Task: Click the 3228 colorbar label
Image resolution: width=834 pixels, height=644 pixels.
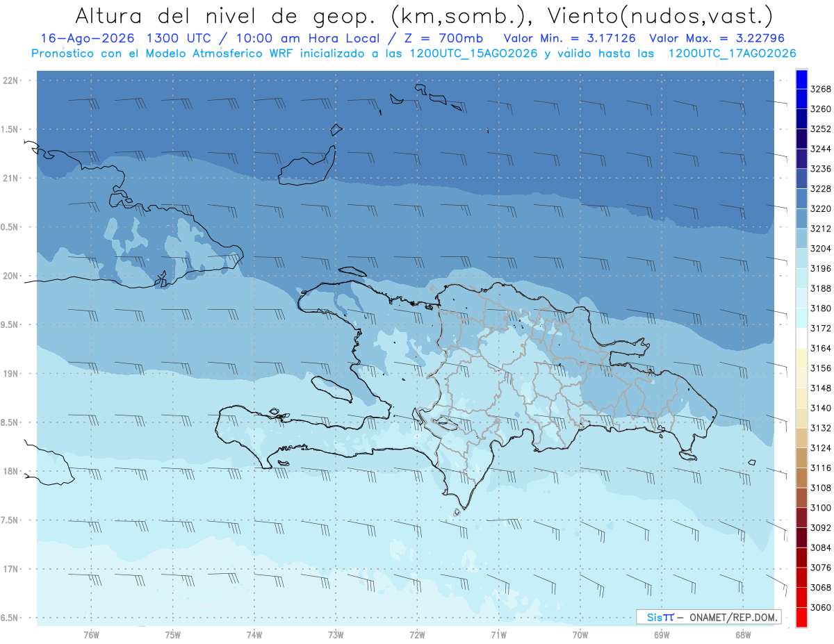Action: point(821,189)
